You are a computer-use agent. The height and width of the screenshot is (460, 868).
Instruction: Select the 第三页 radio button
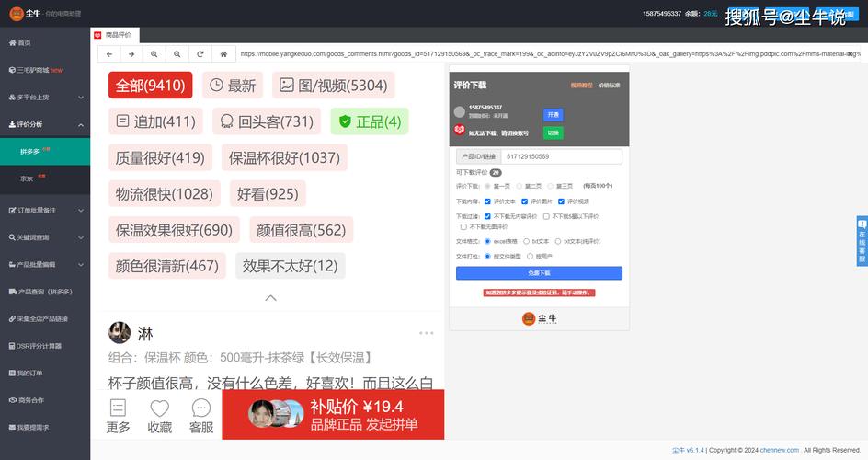tap(550, 186)
